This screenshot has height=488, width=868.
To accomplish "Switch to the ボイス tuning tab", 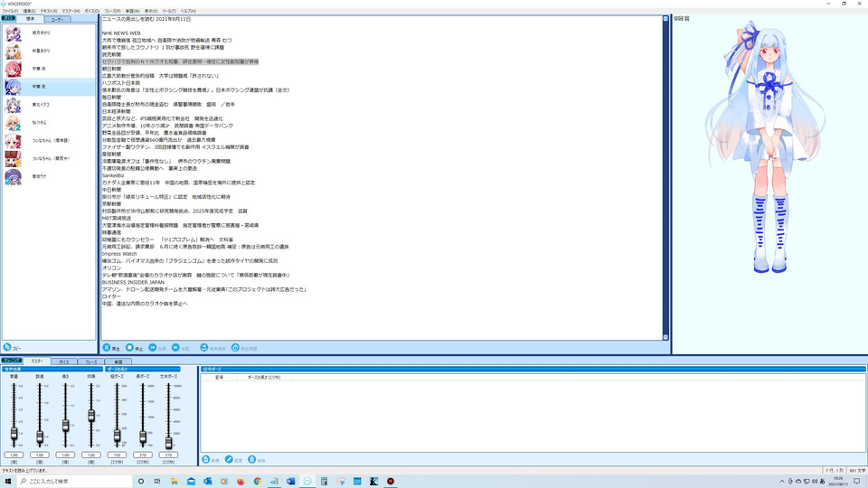I will [63, 361].
